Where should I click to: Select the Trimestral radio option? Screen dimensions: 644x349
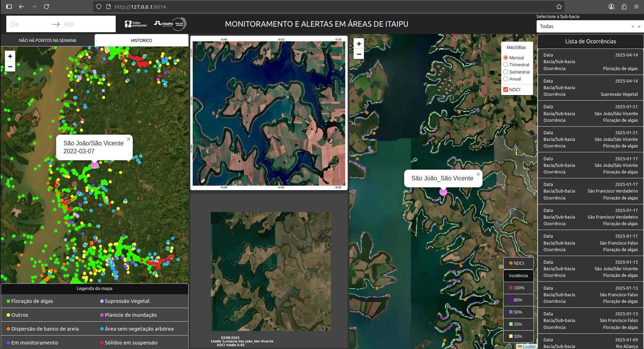tap(506, 65)
